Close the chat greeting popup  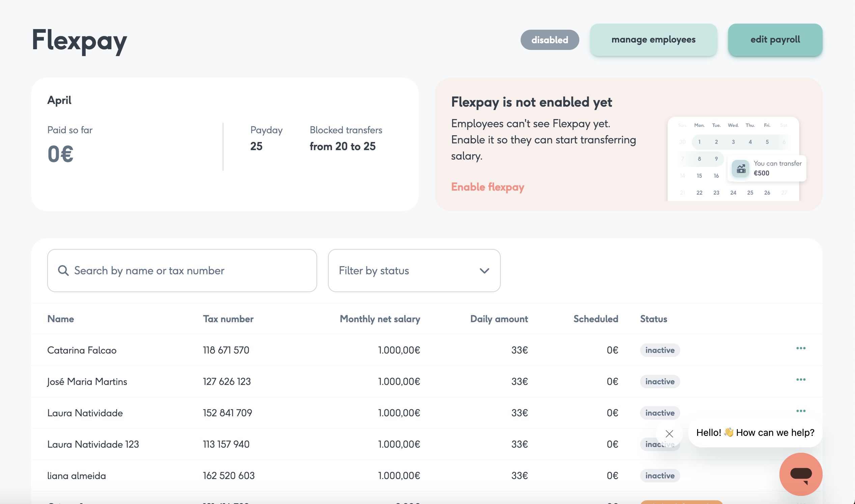pyautogui.click(x=669, y=434)
